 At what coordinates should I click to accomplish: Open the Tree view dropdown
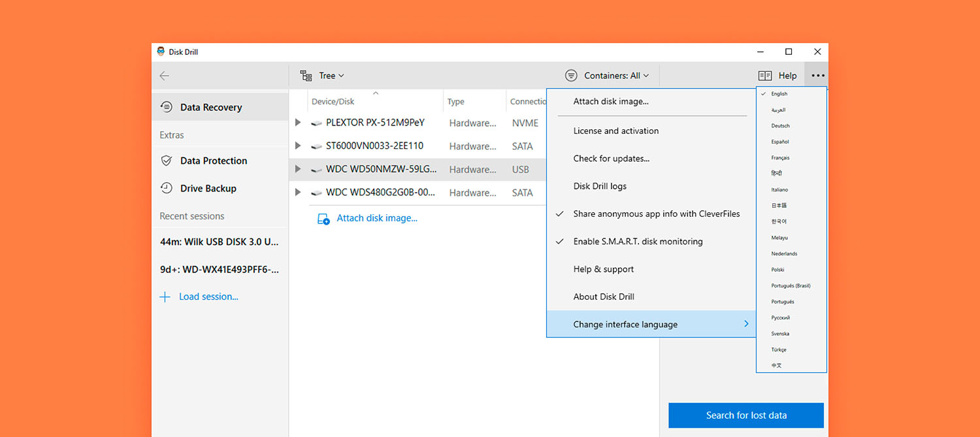coord(322,76)
